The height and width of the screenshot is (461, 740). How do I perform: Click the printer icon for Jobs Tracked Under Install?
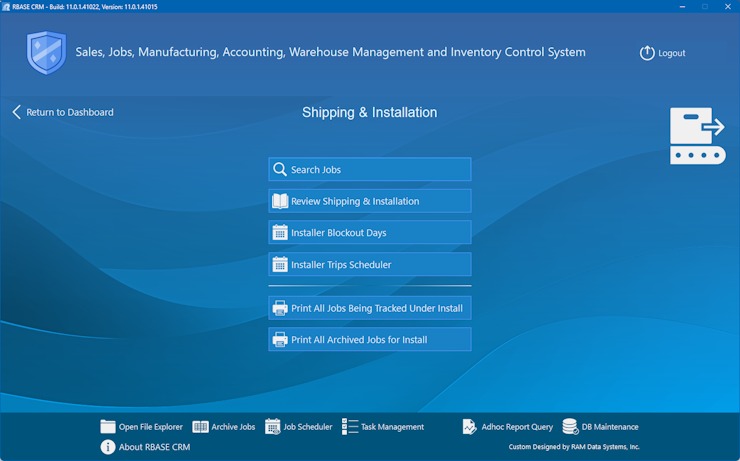(x=280, y=308)
